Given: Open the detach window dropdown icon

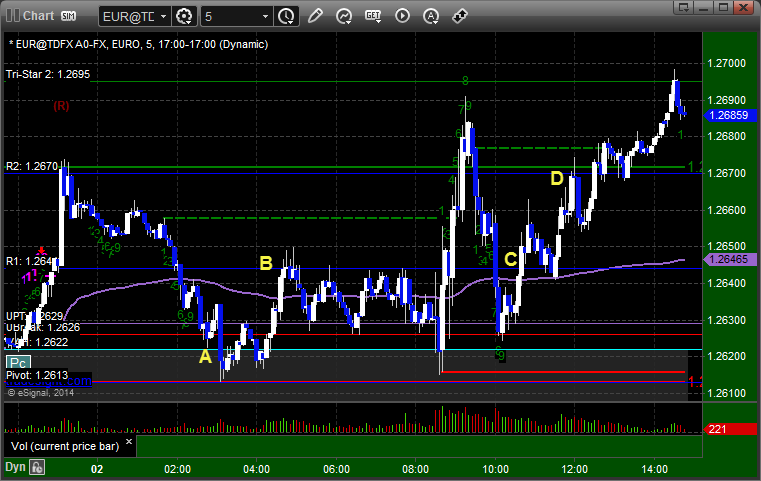Looking at the screenshot, I should pyautogui.click(x=684, y=7).
